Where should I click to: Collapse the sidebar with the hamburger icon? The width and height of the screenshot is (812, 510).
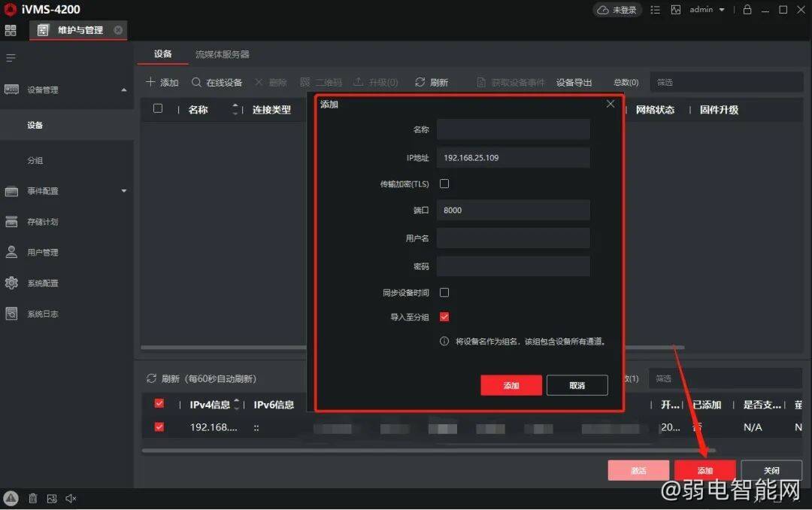tap(11, 58)
